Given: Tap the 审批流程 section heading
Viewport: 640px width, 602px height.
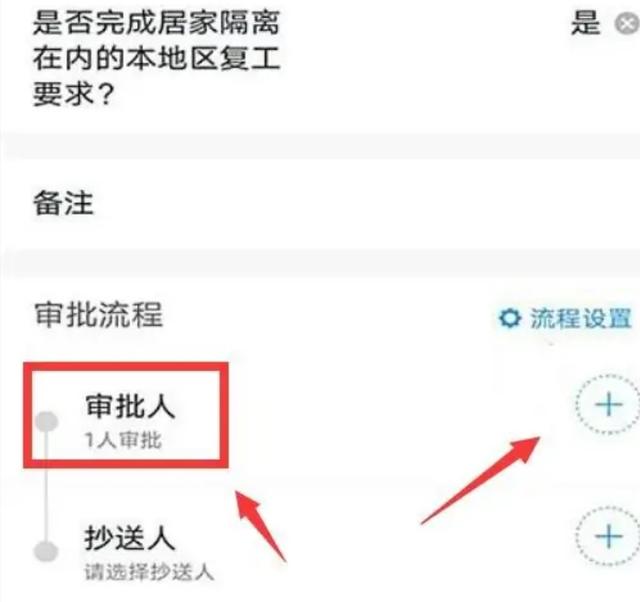Looking at the screenshot, I should [x=99, y=315].
